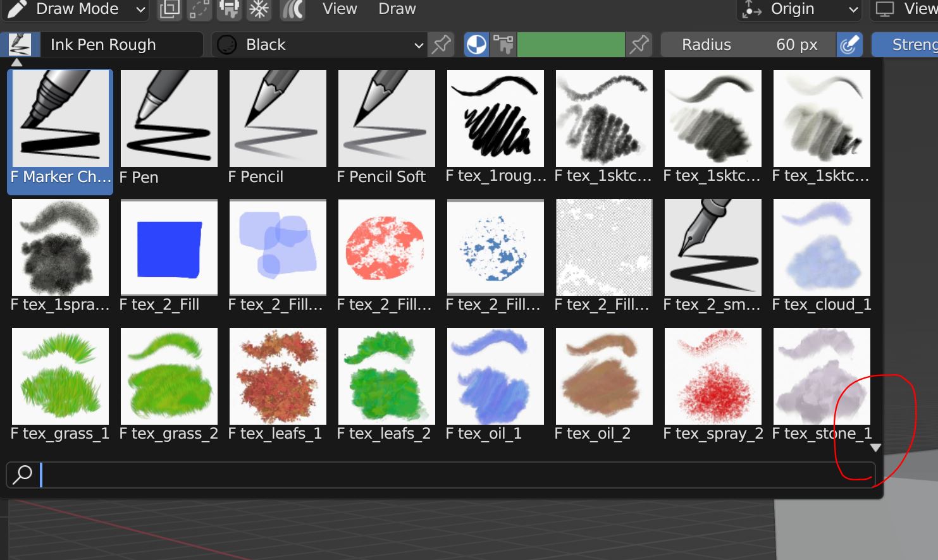Click the Ink Pen Rough brush name field
This screenshot has width=938, height=560.
coord(121,45)
